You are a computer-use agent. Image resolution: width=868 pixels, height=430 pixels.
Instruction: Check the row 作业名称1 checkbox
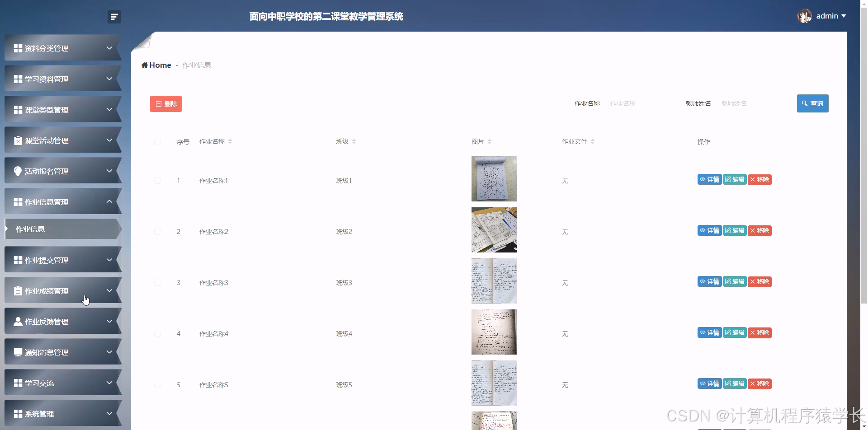[x=157, y=181]
